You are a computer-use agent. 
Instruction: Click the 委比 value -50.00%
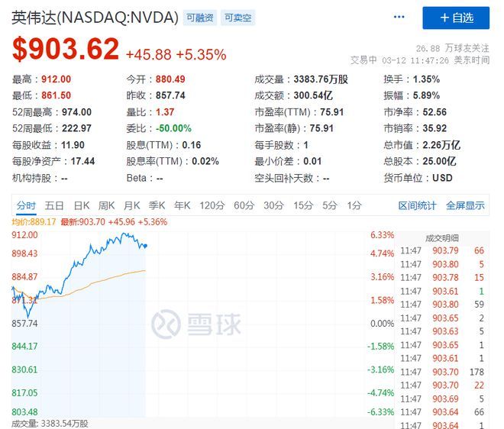tap(173, 128)
